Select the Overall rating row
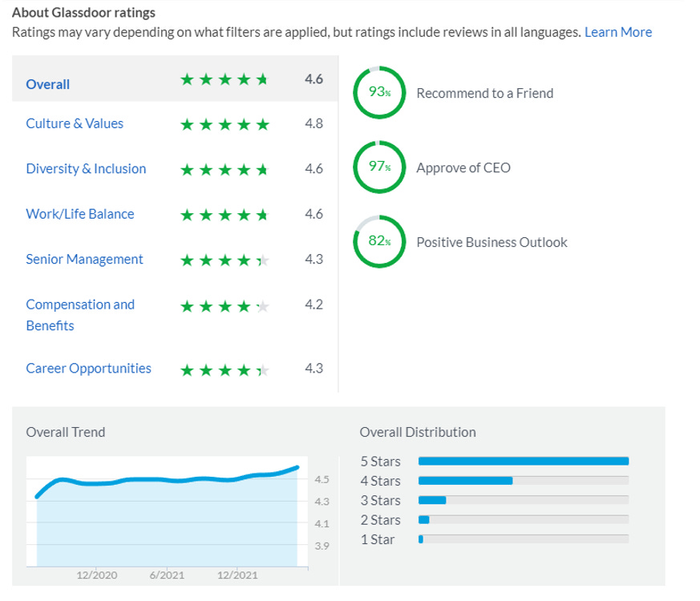Viewport: 700px width, 601px height. [175, 79]
